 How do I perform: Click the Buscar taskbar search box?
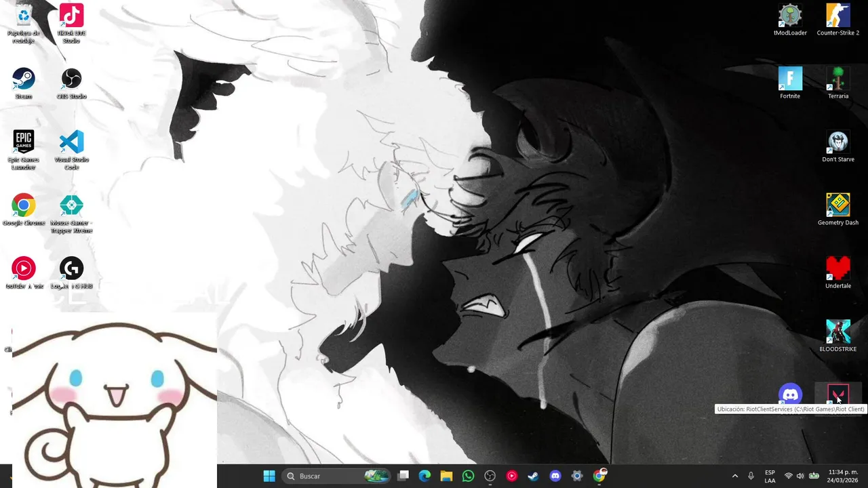336,476
